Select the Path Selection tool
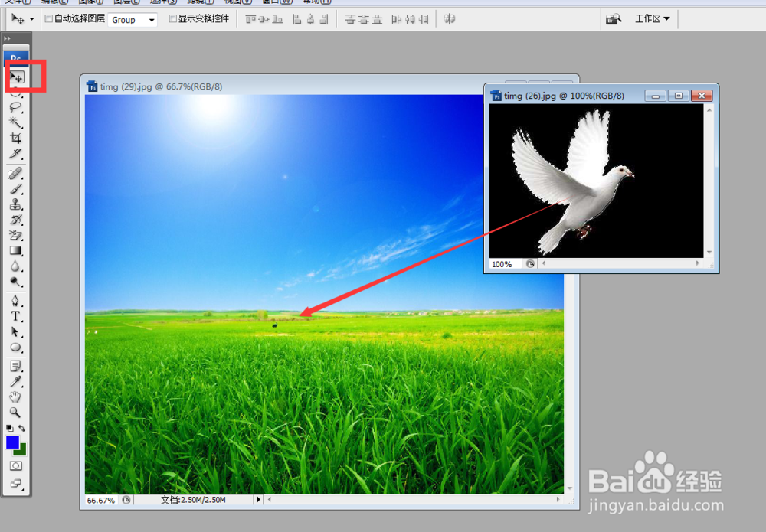Screen dimensions: 766x532 pyautogui.click(x=15, y=332)
